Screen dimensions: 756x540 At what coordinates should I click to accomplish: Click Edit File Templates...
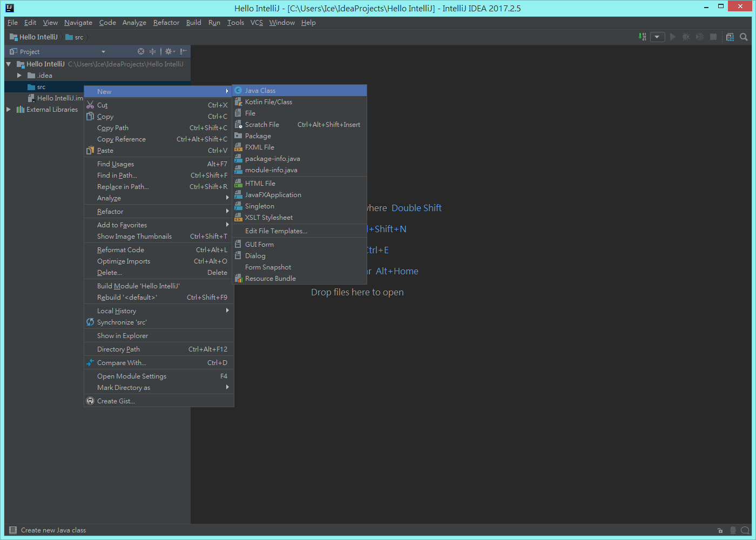pyautogui.click(x=300, y=231)
